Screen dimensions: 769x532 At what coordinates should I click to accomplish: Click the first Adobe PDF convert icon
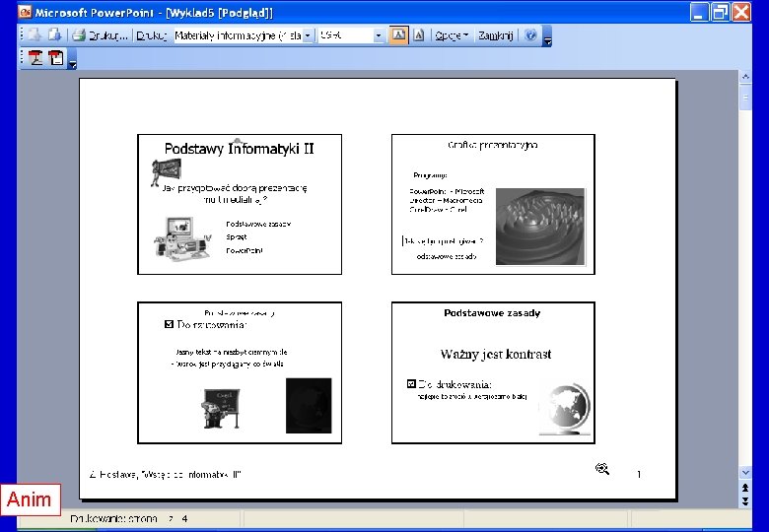pyautogui.click(x=35, y=58)
